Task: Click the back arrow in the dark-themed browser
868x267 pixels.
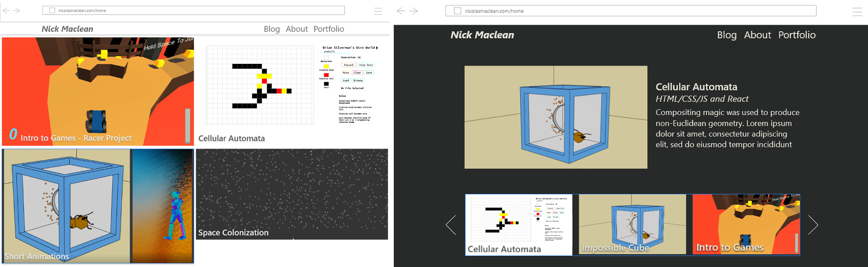Action: (x=401, y=11)
